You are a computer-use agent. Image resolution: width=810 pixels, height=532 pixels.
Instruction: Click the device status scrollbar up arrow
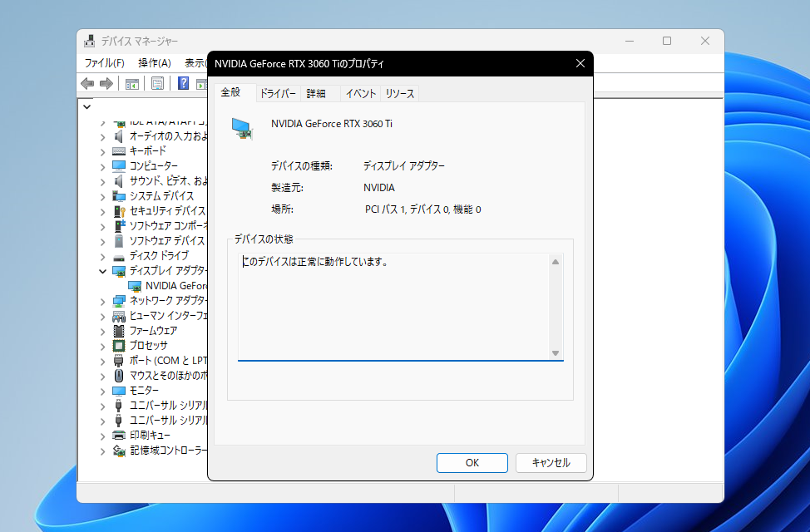(556, 262)
